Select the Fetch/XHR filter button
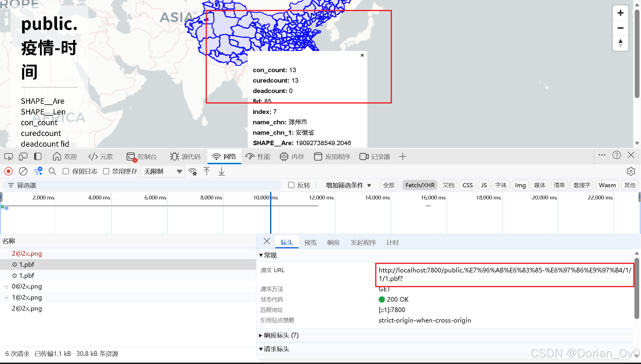This screenshot has height=364, width=641. tap(420, 185)
